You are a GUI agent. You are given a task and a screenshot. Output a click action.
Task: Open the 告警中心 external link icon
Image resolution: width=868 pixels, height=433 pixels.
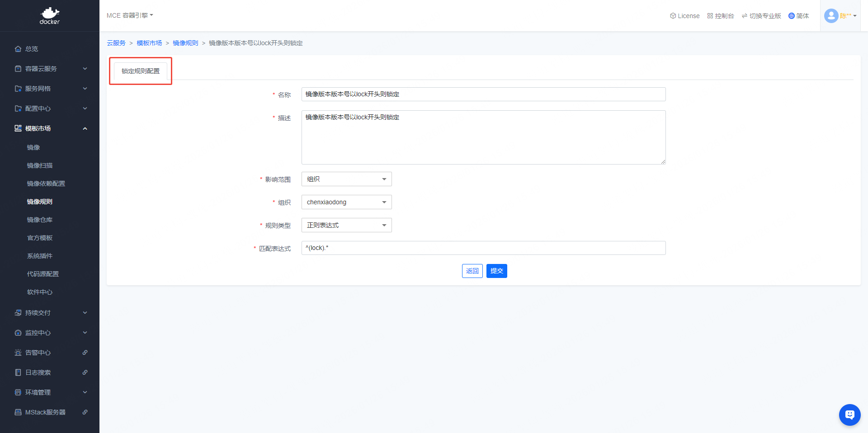[85, 353]
